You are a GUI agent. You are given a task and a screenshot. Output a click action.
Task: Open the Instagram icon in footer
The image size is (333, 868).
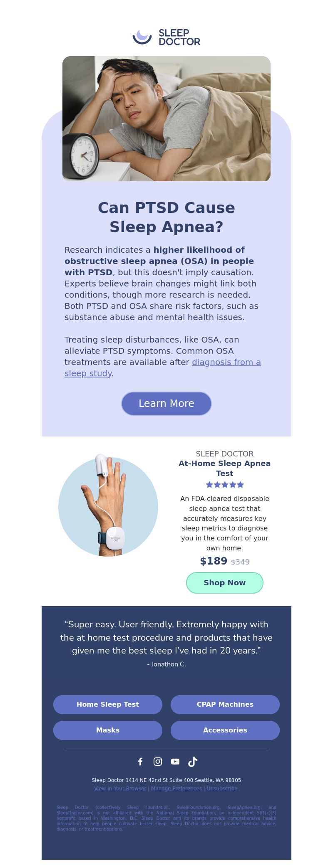click(158, 761)
